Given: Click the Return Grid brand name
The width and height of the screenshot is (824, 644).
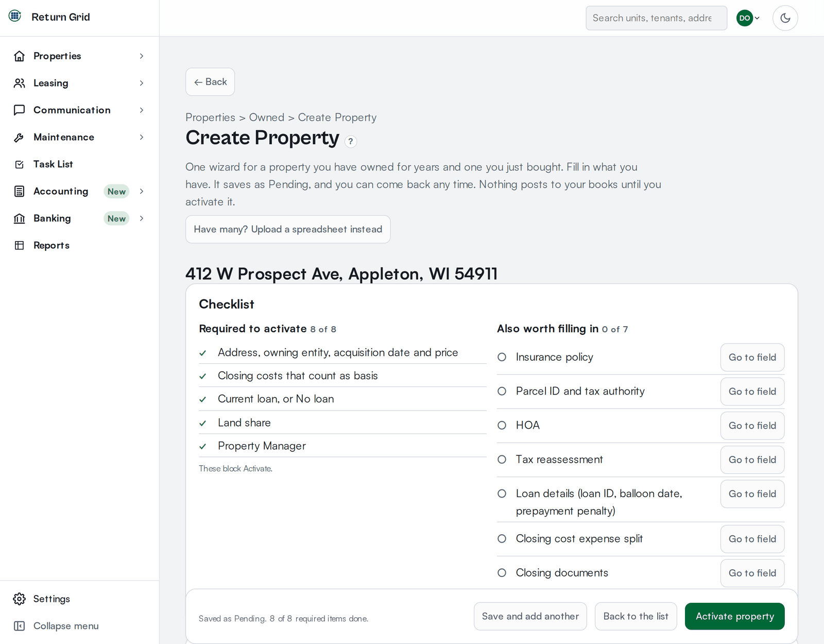Looking at the screenshot, I should point(61,17).
